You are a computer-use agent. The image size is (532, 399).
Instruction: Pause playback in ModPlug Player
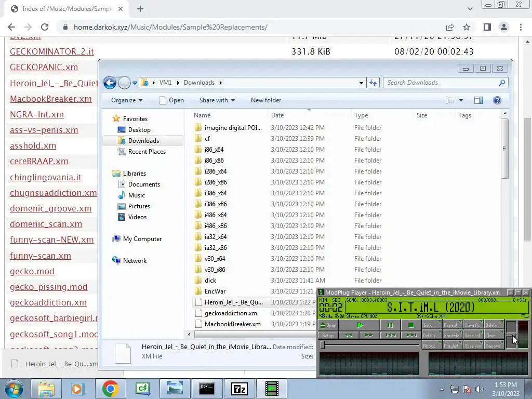click(390, 325)
